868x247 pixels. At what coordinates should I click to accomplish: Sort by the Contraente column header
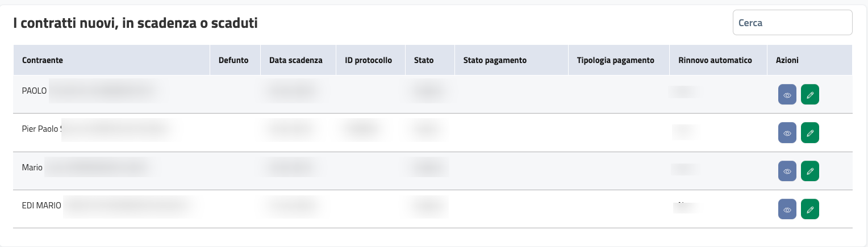[42, 60]
